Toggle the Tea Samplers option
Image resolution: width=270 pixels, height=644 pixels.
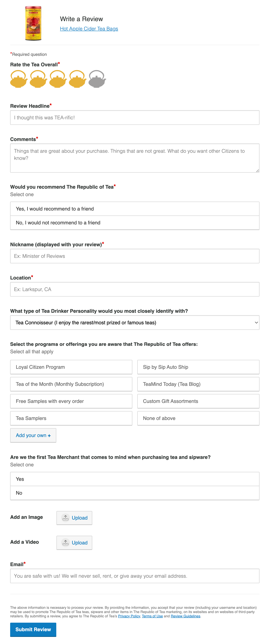[x=71, y=418]
